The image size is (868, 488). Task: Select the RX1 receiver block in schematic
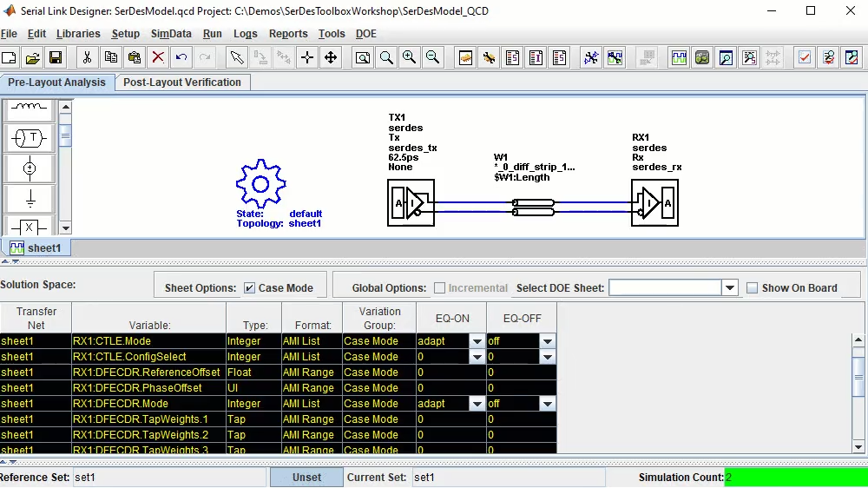pyautogui.click(x=654, y=202)
